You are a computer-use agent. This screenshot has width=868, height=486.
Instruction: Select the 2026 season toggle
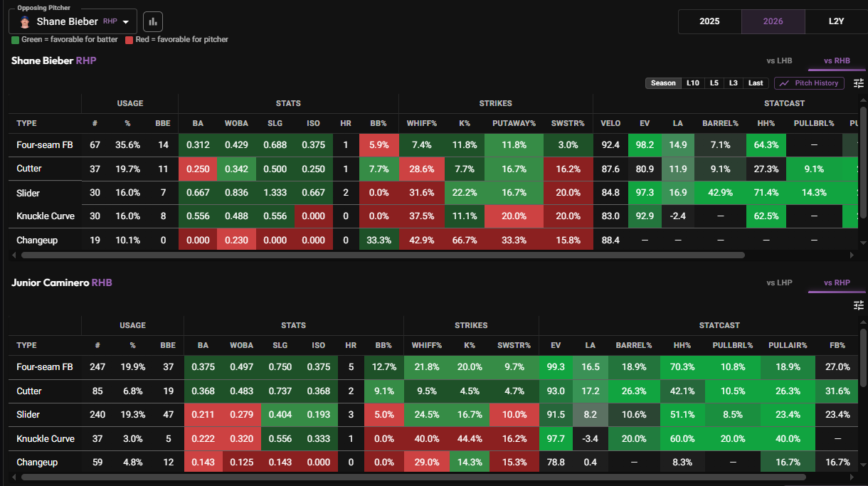(773, 21)
